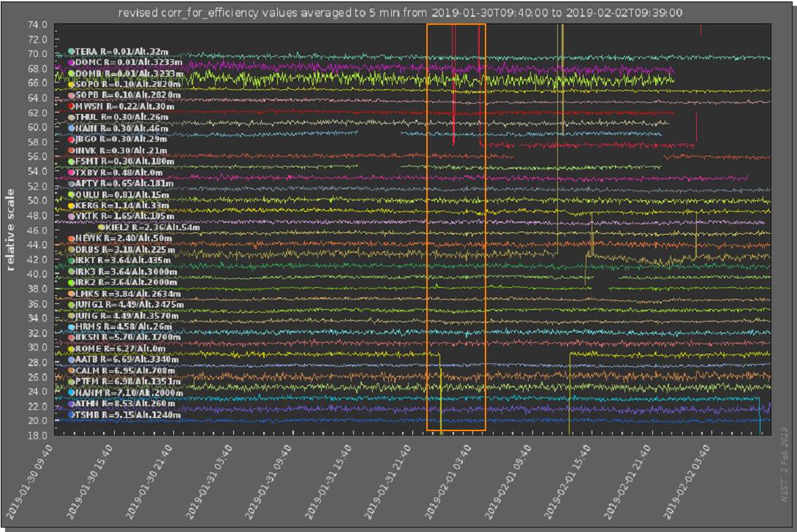Click the chart title text at top
Viewport: 797px width, 532px height.
(x=398, y=12)
